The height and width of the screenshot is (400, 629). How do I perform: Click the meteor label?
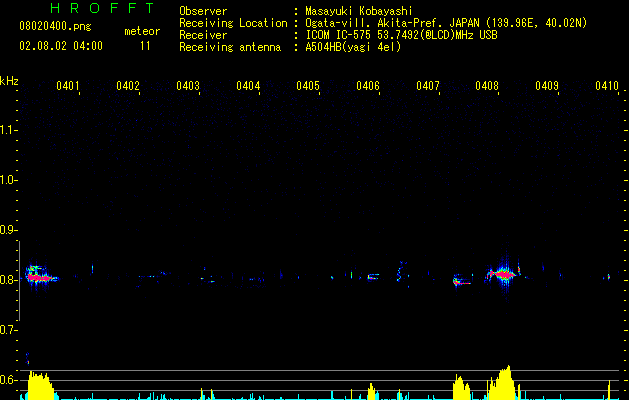(142, 31)
